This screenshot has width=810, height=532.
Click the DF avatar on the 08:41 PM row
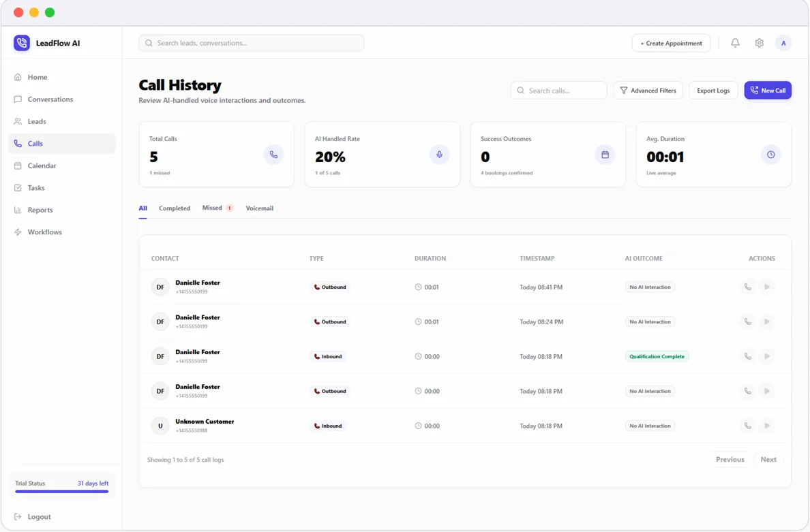[160, 287]
